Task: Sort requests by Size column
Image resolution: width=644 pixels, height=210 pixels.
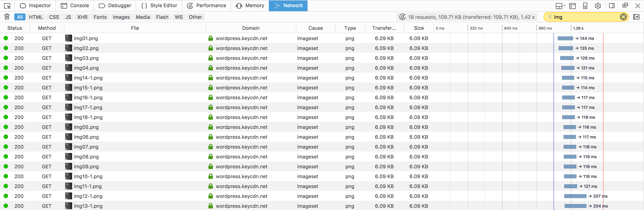Action: coord(419,28)
